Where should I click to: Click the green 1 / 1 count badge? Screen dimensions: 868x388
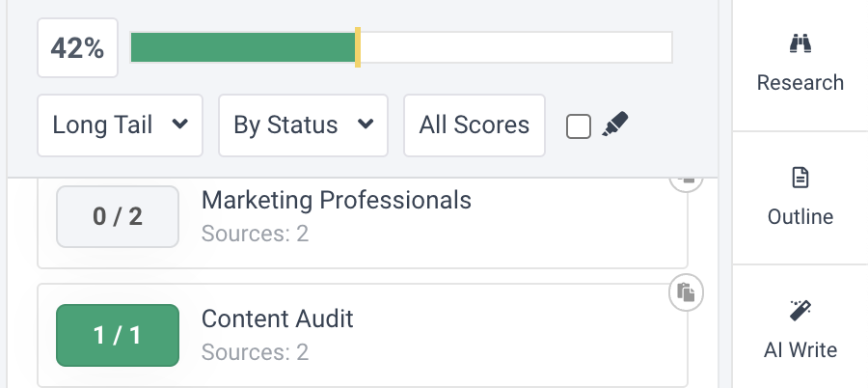(x=118, y=335)
